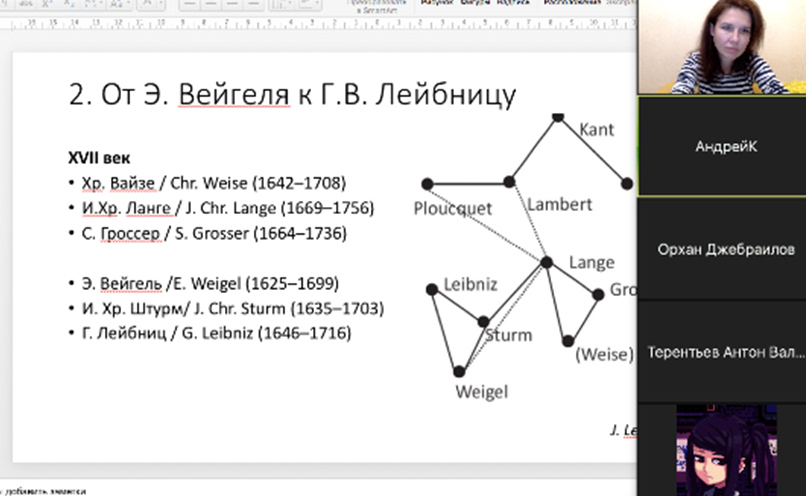Select the Lambert label in the diagram
Image resolution: width=806 pixels, height=496 pixels.
(559, 204)
